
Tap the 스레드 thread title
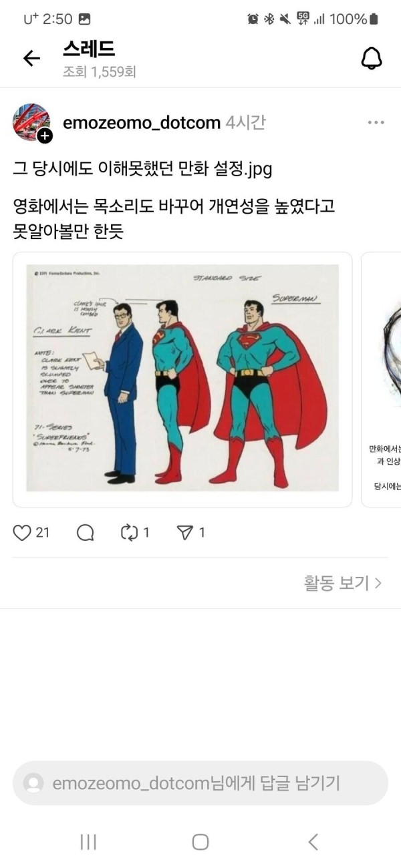[89, 49]
